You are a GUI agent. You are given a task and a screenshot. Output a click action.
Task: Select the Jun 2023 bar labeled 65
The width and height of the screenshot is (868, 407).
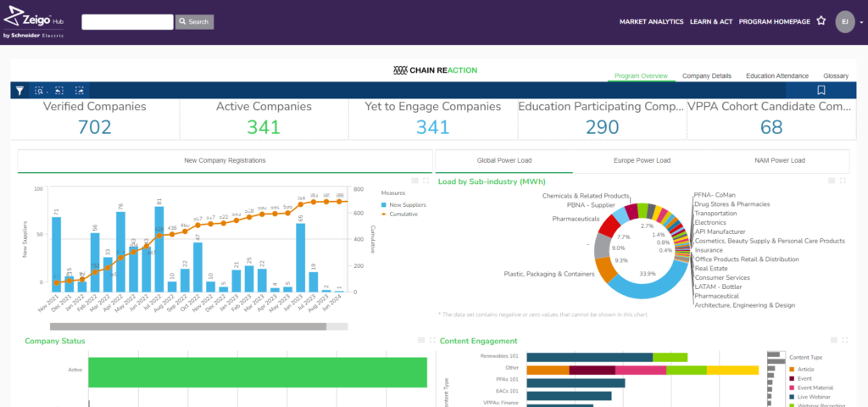click(x=301, y=258)
